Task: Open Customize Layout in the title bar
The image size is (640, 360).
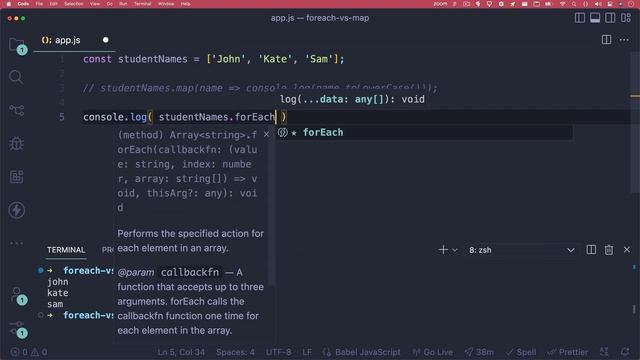Action: coord(626,18)
